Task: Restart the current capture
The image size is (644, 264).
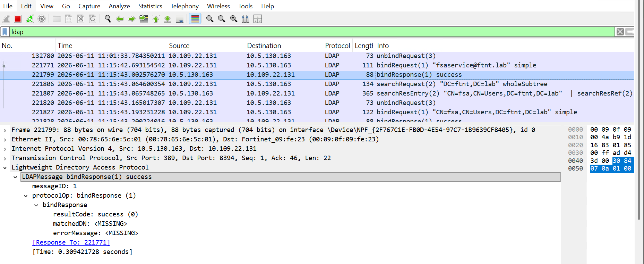Action: point(30,19)
